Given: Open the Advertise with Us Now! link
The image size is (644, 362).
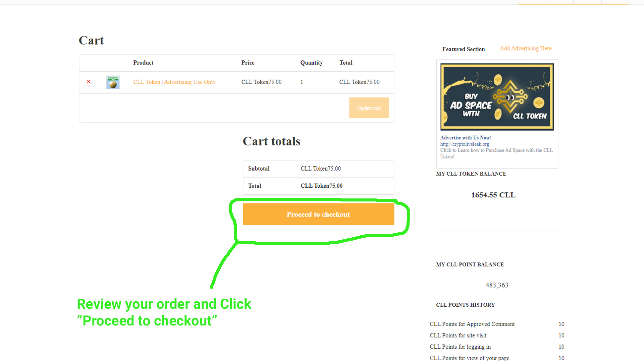Looking at the screenshot, I should point(466,138).
